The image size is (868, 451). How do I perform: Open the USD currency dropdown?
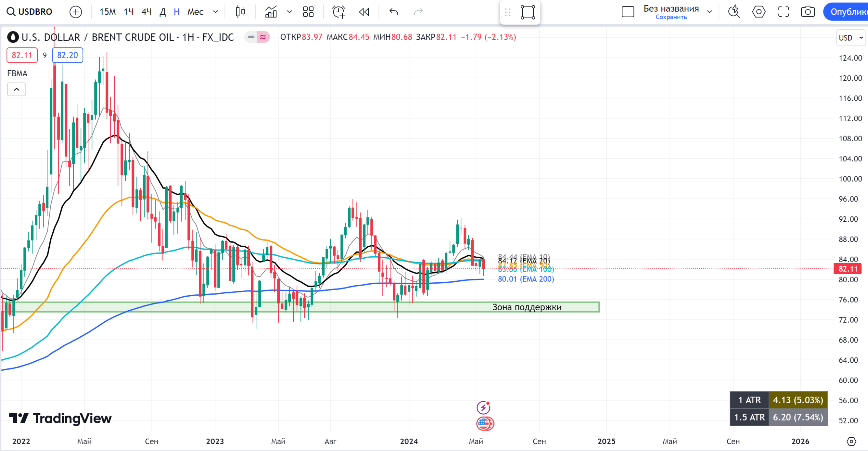tap(850, 38)
